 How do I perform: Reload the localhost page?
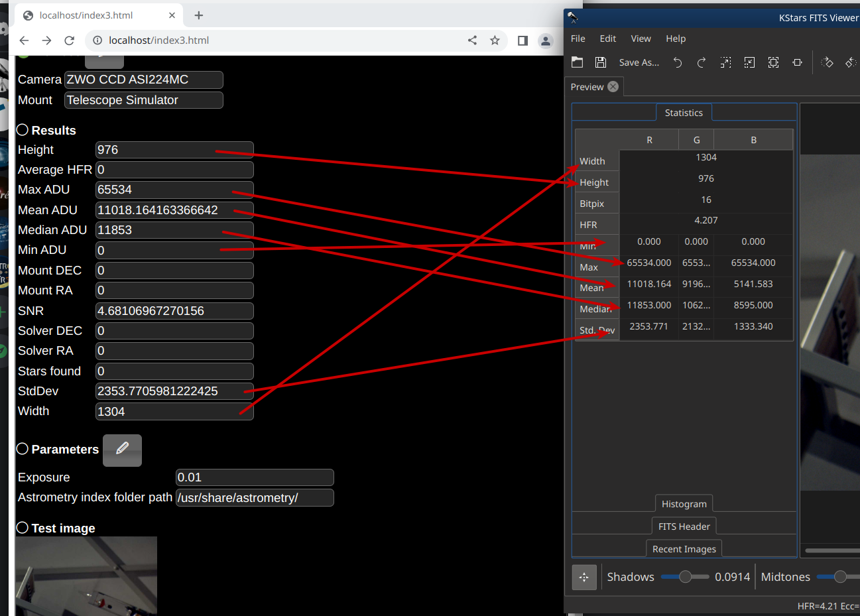(69, 40)
